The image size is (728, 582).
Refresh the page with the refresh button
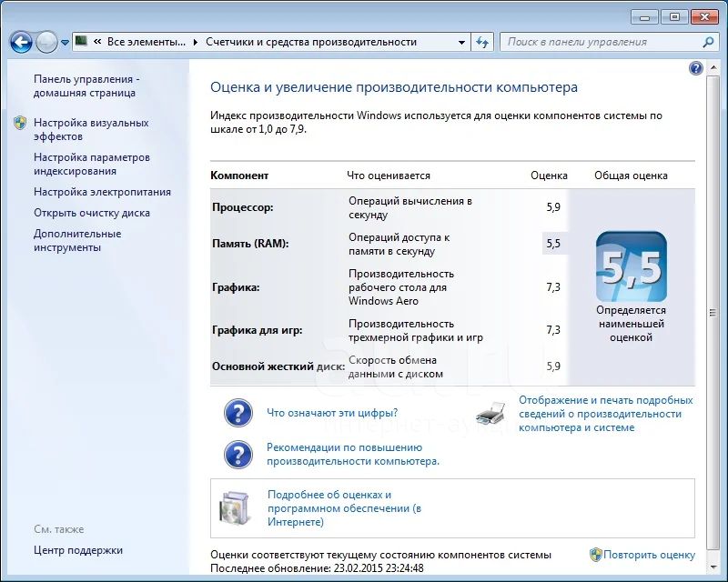[x=482, y=42]
